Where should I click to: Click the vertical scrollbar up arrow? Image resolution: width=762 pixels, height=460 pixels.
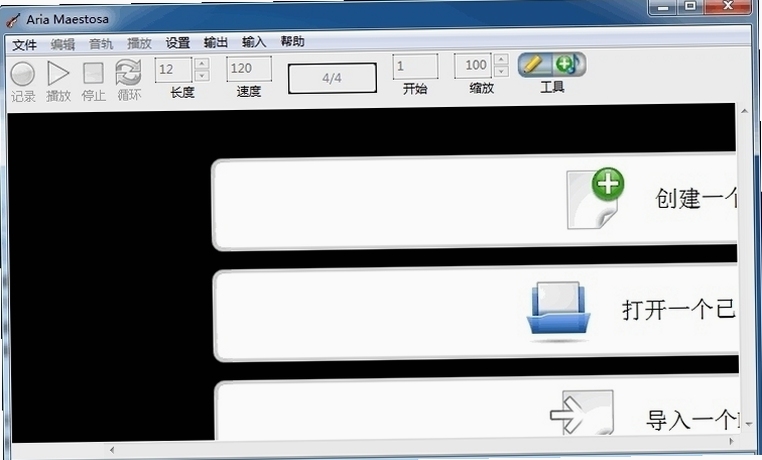(x=745, y=111)
